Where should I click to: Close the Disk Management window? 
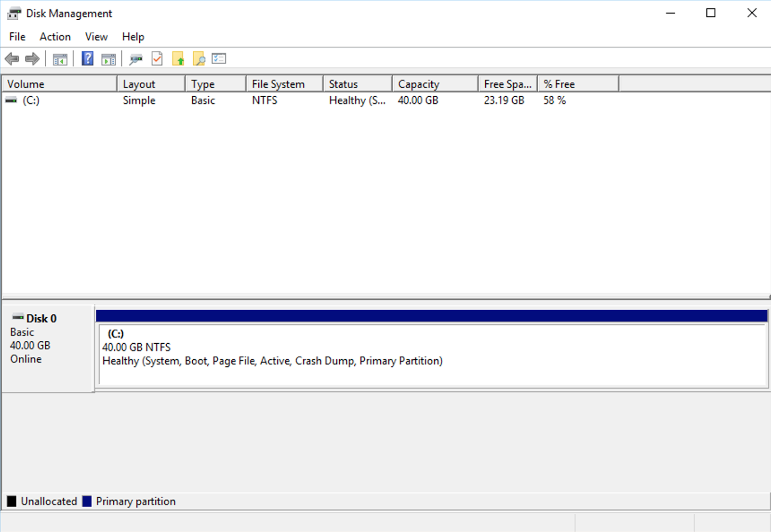tap(752, 13)
